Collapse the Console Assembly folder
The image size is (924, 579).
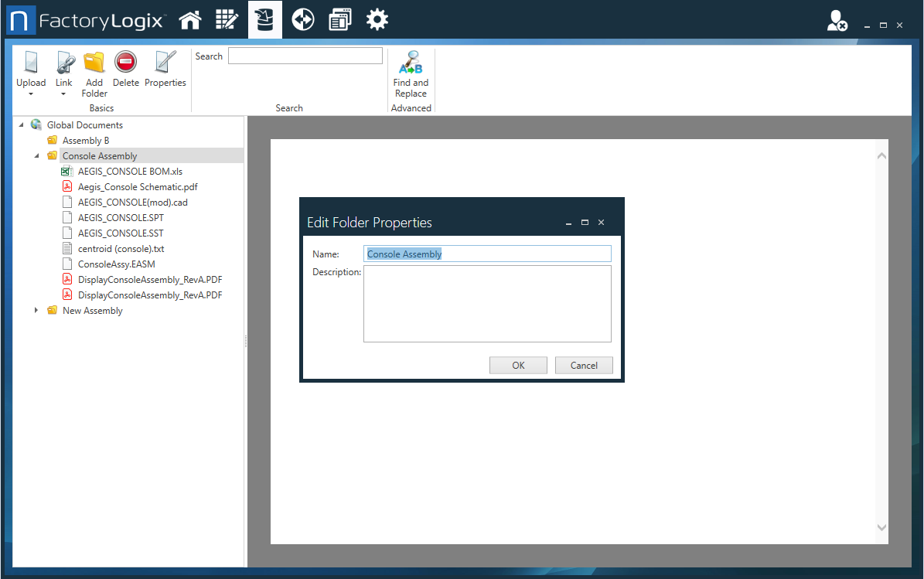pos(36,155)
